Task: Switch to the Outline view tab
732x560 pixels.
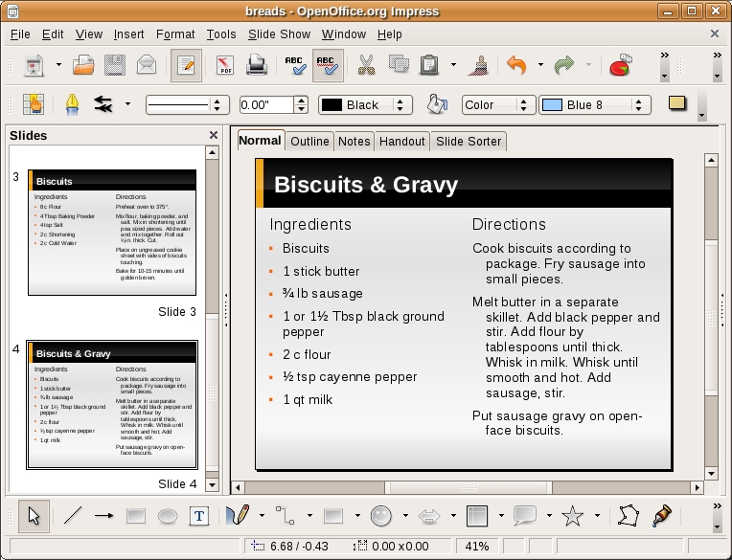Action: (x=309, y=141)
